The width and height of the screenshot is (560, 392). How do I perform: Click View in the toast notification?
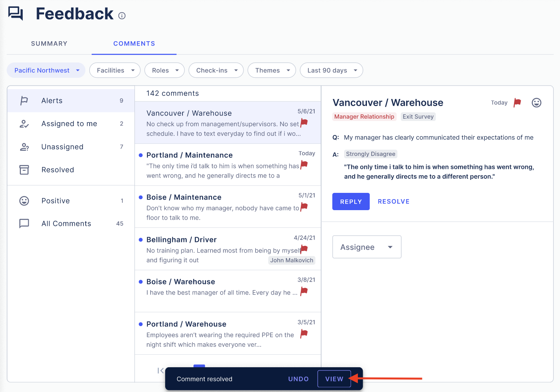point(334,379)
